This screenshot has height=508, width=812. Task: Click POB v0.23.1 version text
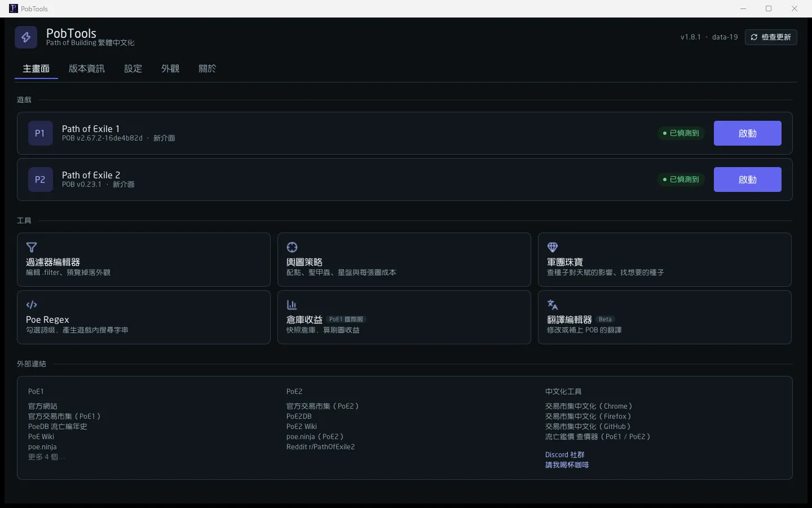pos(82,185)
